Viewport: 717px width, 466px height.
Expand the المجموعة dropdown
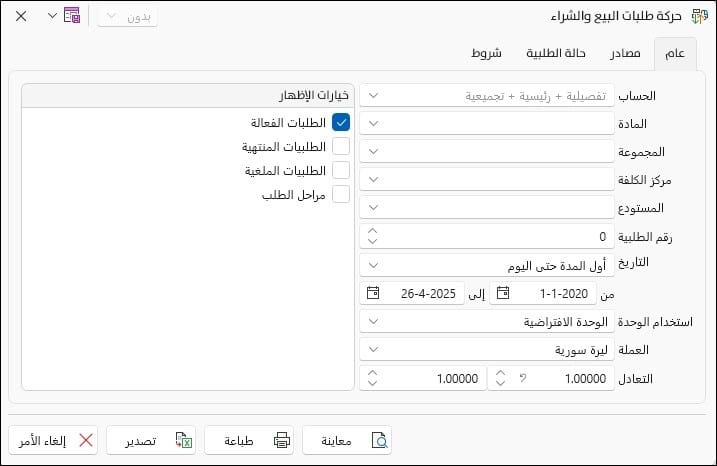[x=373, y=151]
